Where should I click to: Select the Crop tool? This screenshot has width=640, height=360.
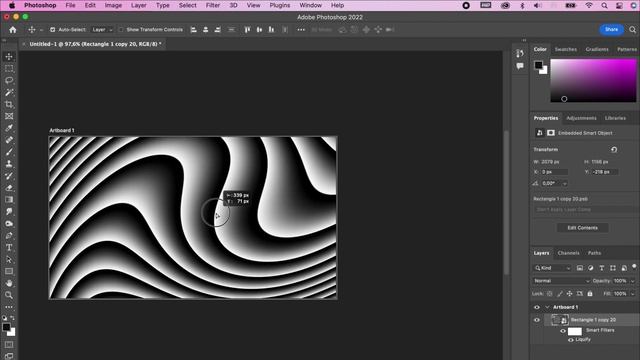[x=9, y=104]
